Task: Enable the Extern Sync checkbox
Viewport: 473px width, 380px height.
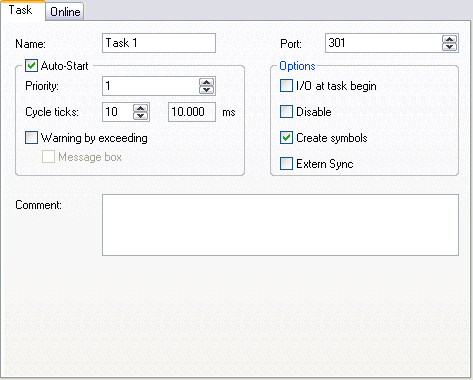Action: 286,164
